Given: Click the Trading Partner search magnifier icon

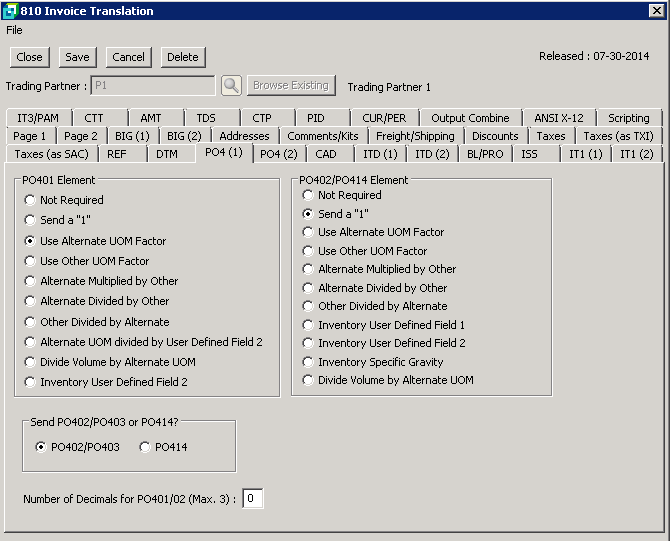Looking at the screenshot, I should pyautogui.click(x=231, y=86).
